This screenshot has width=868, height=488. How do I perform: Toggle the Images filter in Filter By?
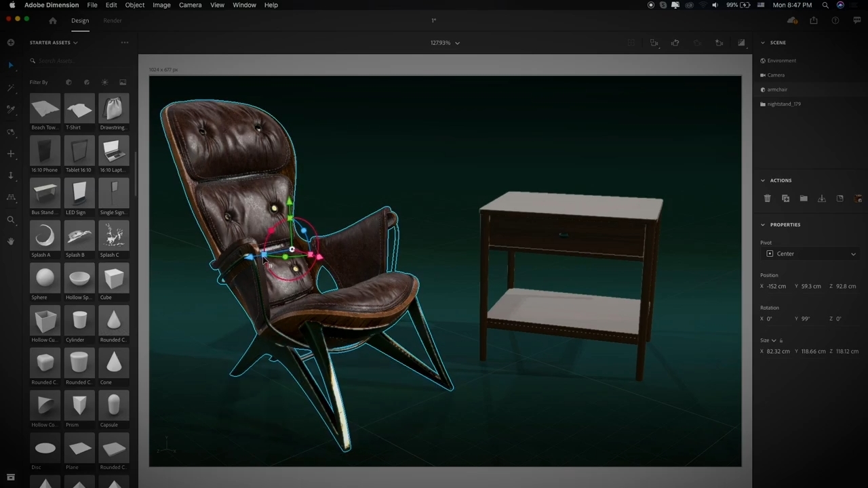tap(123, 82)
